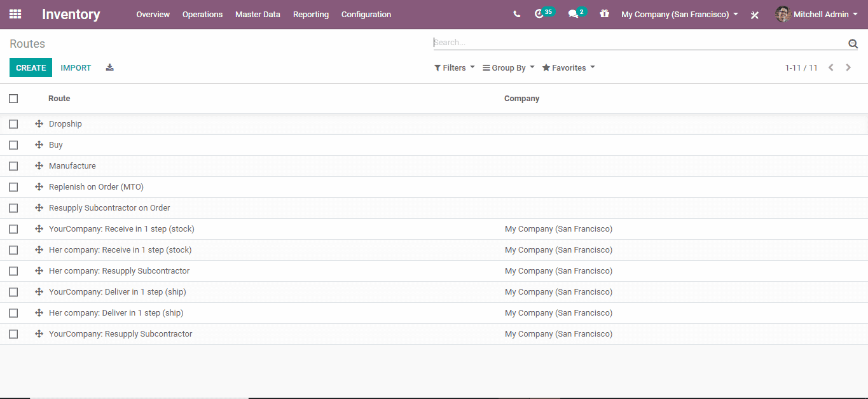Screen dimensions: 868x399
Task: Check YourCompany: Receive in 1 step checkbox
Action: click(x=13, y=229)
